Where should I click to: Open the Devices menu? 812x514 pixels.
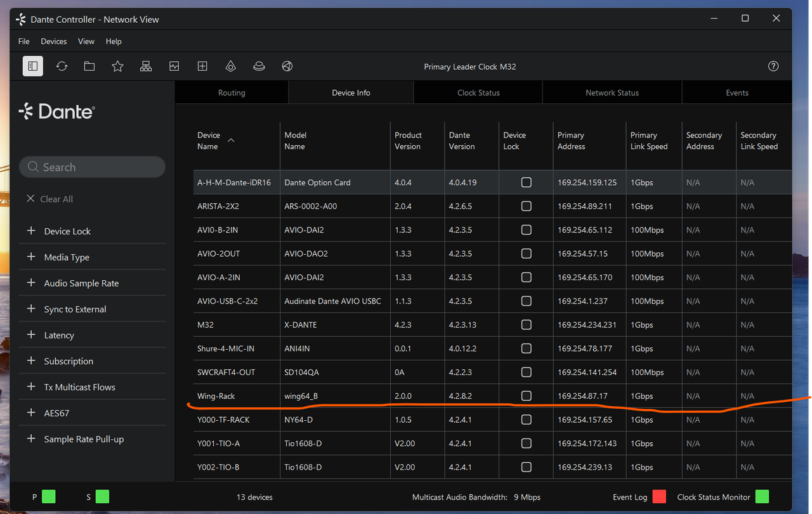[x=54, y=41]
